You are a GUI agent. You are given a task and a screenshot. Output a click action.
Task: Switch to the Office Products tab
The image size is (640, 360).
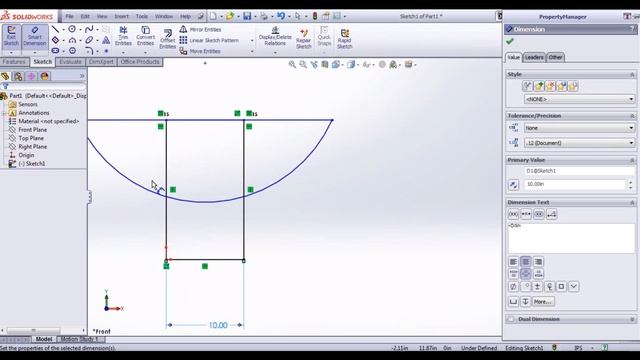140,62
